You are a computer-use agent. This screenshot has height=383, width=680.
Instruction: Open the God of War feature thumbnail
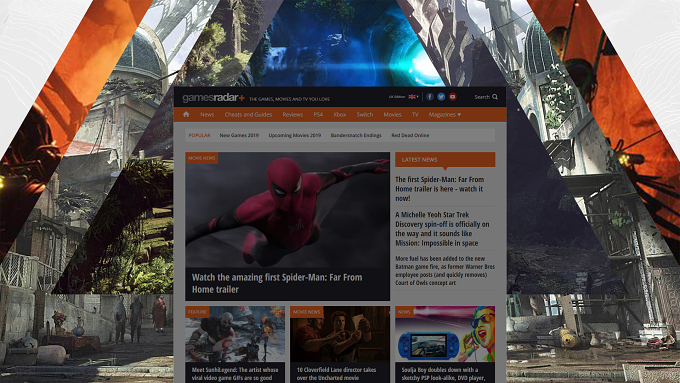click(x=235, y=334)
